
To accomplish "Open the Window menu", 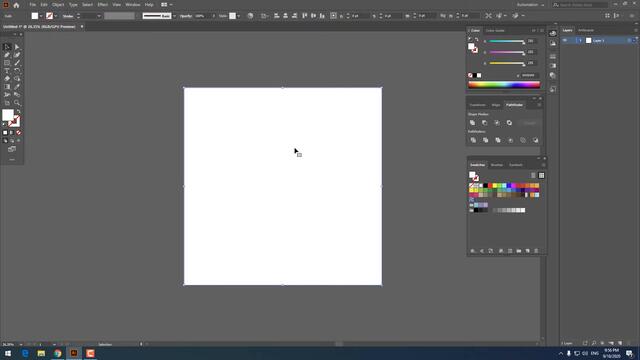I will click(x=133, y=4).
